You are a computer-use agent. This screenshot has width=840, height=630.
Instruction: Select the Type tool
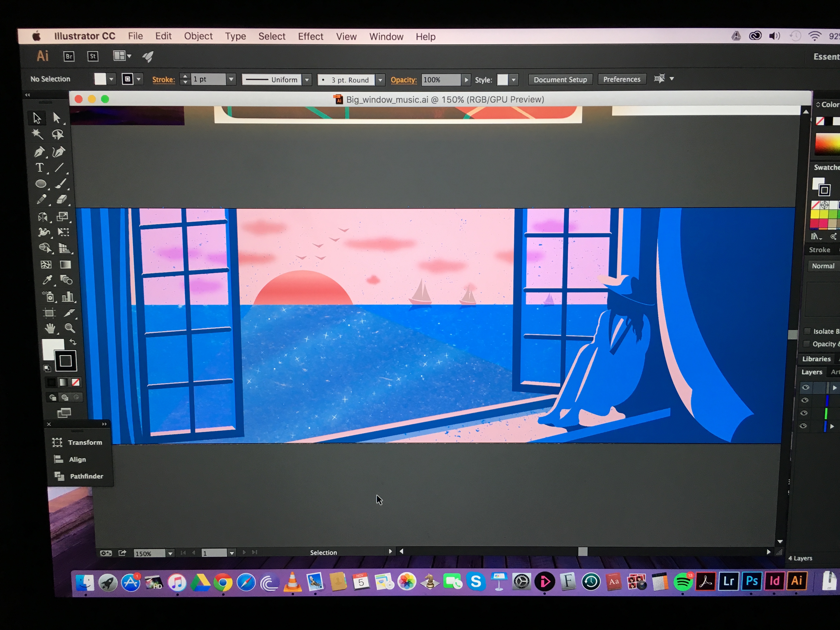point(40,168)
